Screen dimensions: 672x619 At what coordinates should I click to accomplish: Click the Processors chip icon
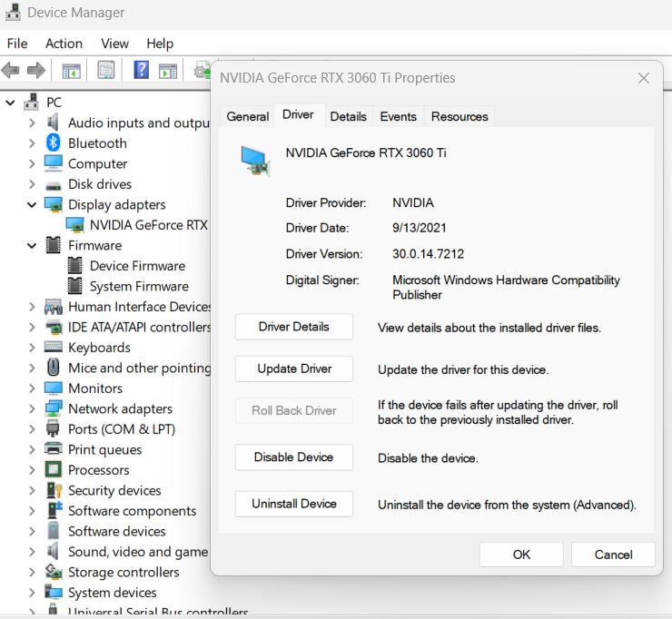tap(54, 469)
